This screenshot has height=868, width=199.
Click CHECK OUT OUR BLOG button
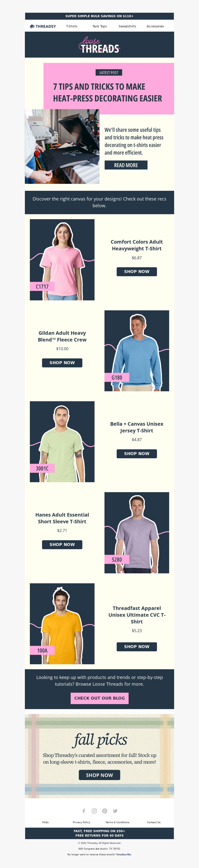coord(100,698)
